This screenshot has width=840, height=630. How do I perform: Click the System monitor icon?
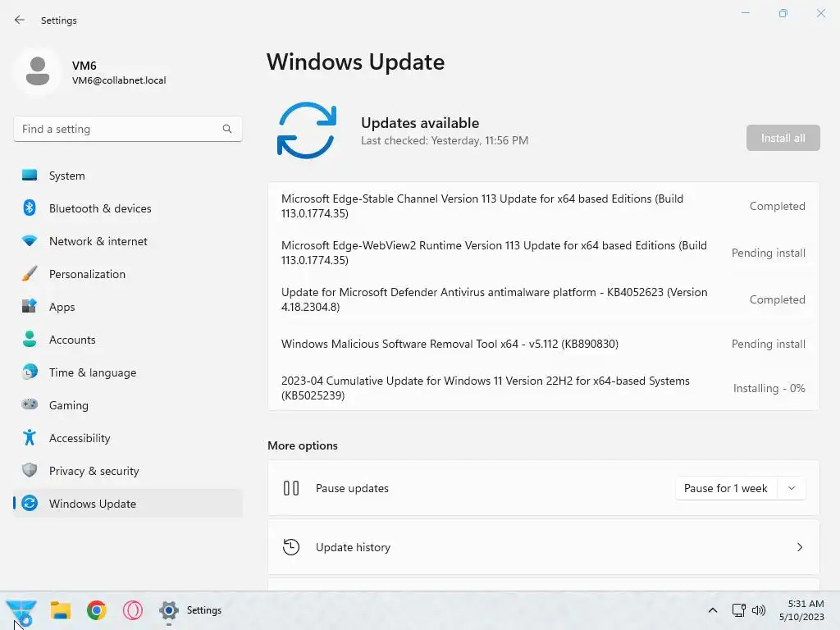tap(30, 176)
